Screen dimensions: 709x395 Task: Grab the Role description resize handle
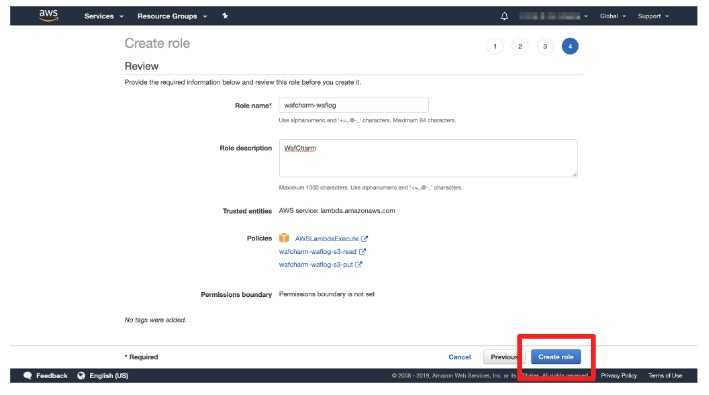coord(575,174)
